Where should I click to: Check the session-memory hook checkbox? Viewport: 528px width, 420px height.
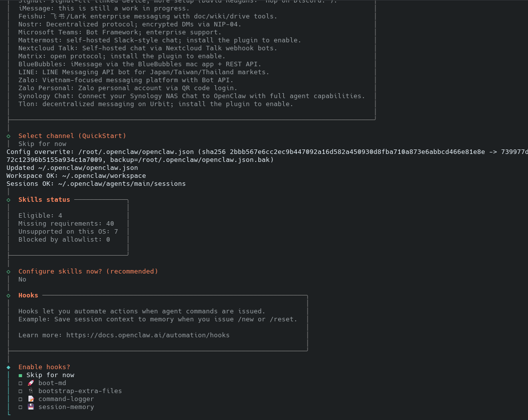click(x=20, y=407)
